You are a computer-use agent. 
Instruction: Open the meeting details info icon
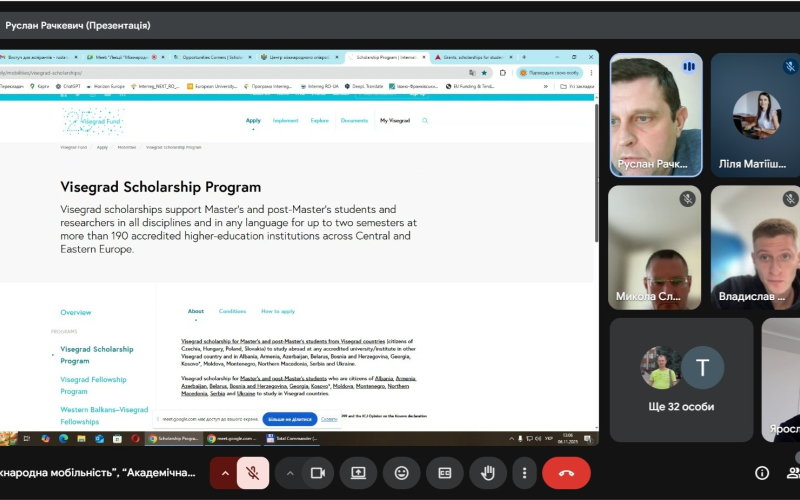click(762, 473)
